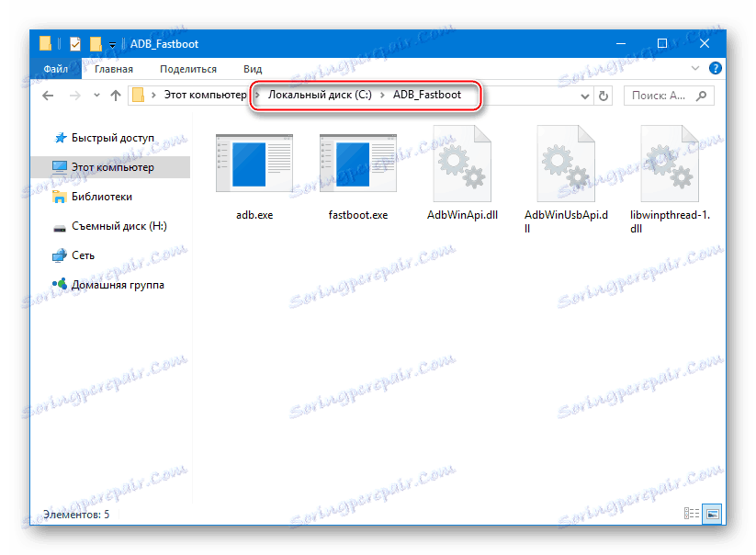Go forward with the right arrow button
Screen dimensions: 756x555
tap(74, 96)
